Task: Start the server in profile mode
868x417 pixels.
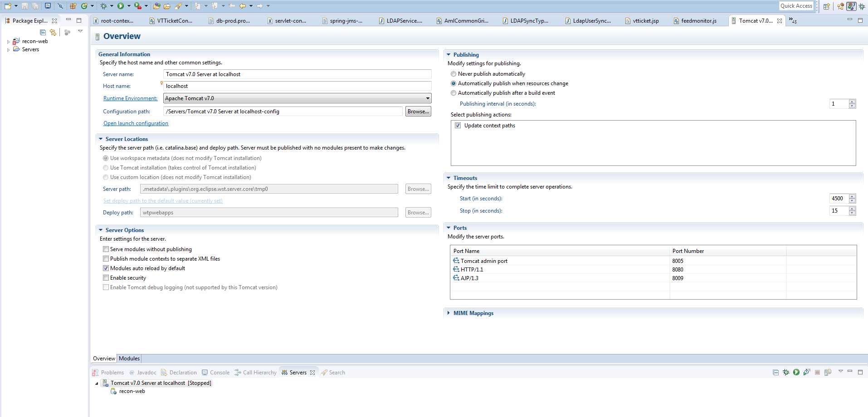Action: coord(807,372)
